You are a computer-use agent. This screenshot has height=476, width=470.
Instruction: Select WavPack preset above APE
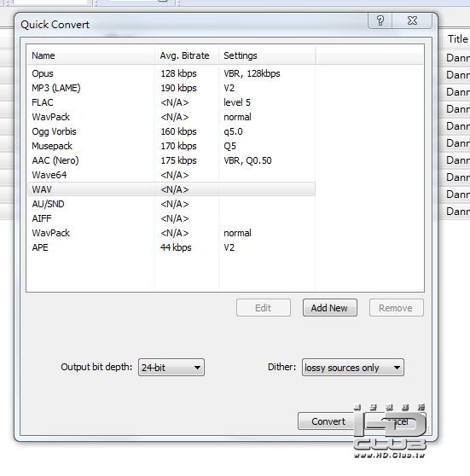(171, 233)
